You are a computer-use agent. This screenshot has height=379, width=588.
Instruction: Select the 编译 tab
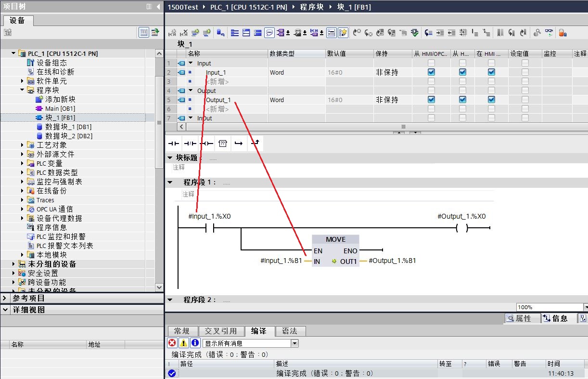click(x=259, y=331)
